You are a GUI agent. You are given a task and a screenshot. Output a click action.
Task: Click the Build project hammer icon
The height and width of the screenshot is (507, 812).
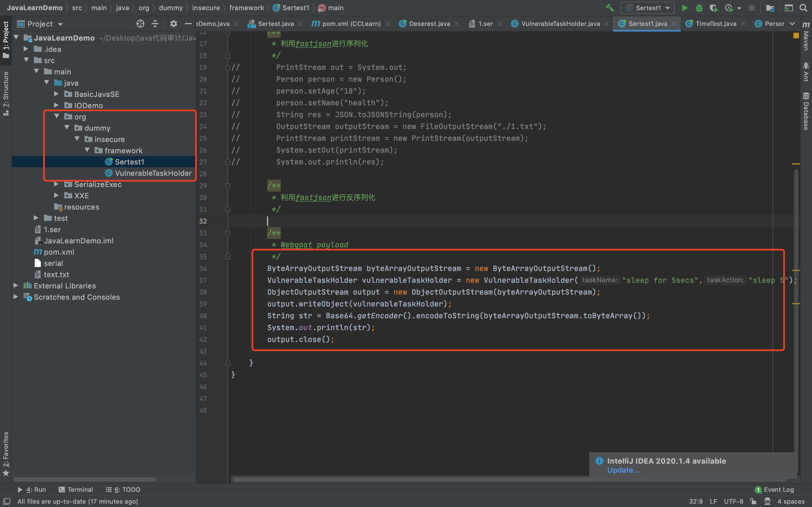(x=610, y=8)
